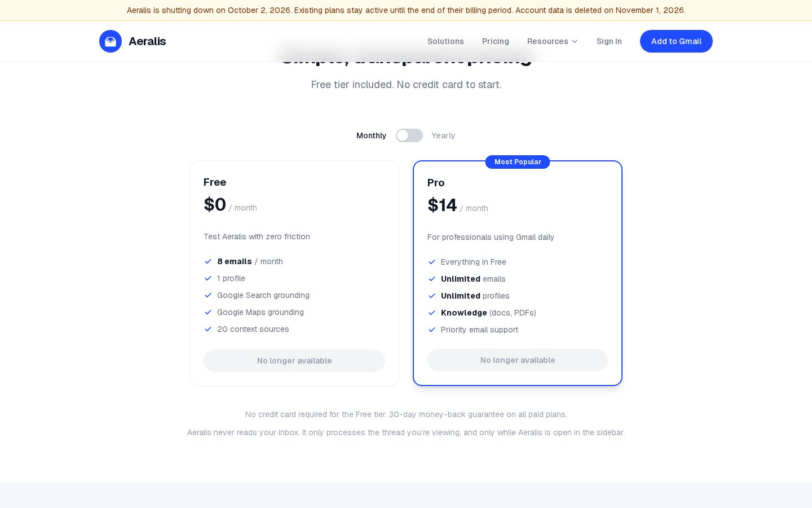The image size is (812, 508).
Task: Click 'Free tier included. No credit card' subtitle
Action: point(406,85)
